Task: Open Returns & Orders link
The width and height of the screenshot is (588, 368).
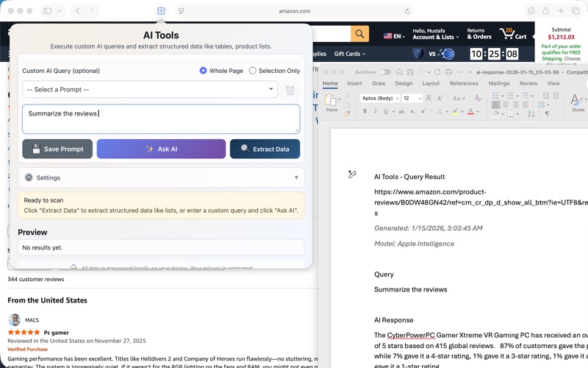Action: 479,34
